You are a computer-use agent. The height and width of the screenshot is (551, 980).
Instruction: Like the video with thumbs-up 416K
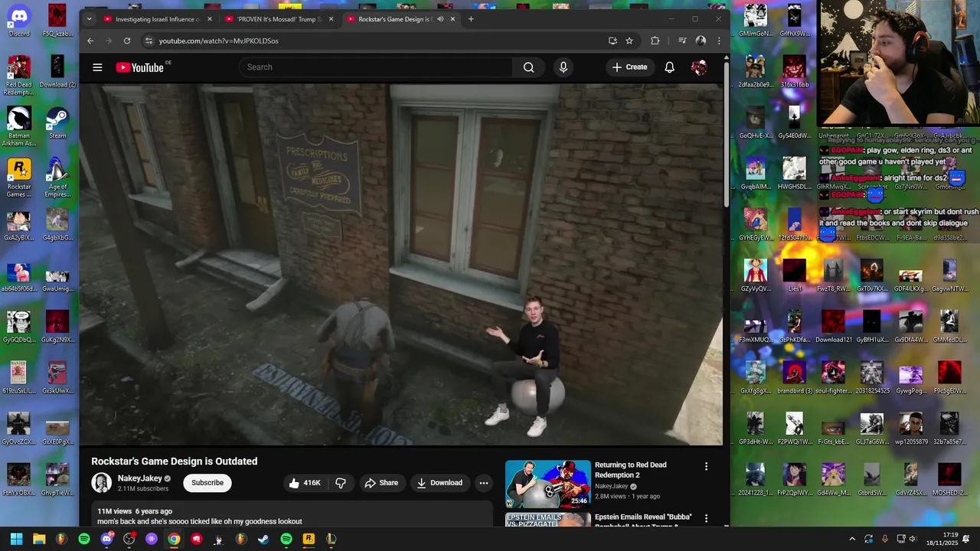[305, 483]
